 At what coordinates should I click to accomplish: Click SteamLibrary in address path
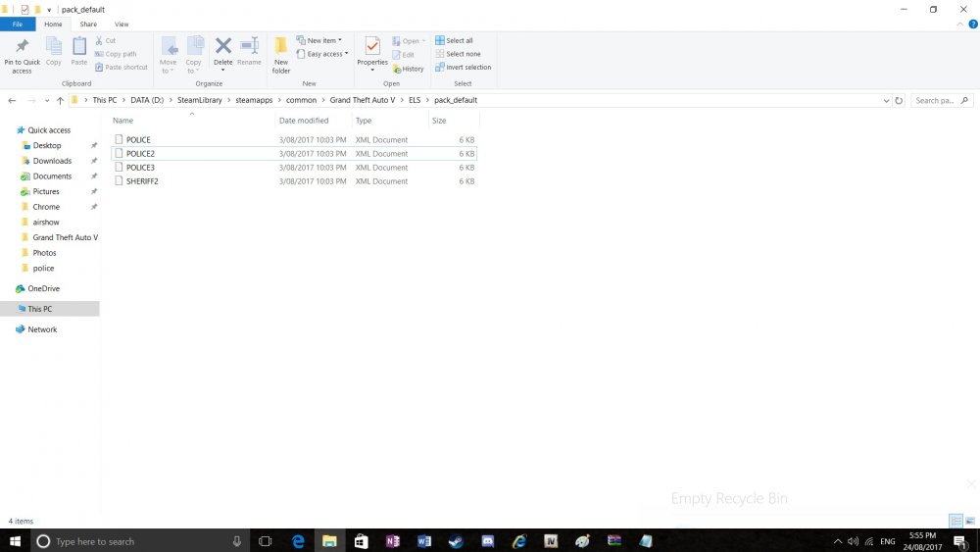tap(199, 100)
